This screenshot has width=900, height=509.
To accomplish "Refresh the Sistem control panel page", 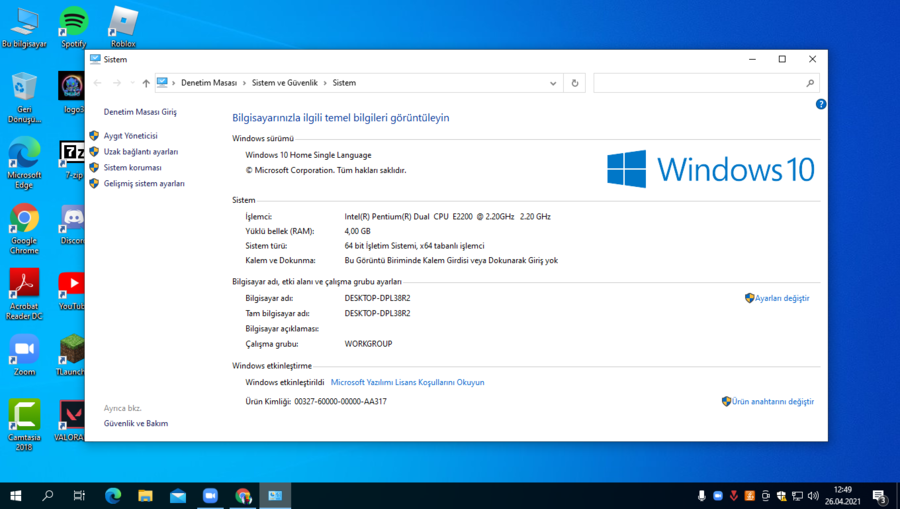I will (x=574, y=83).
